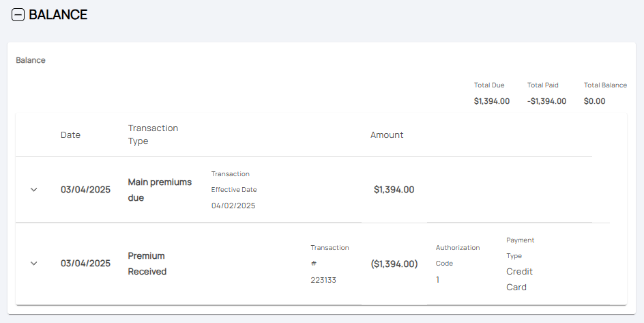
Task: Click the date in Premium Received row
Action: [x=85, y=264]
